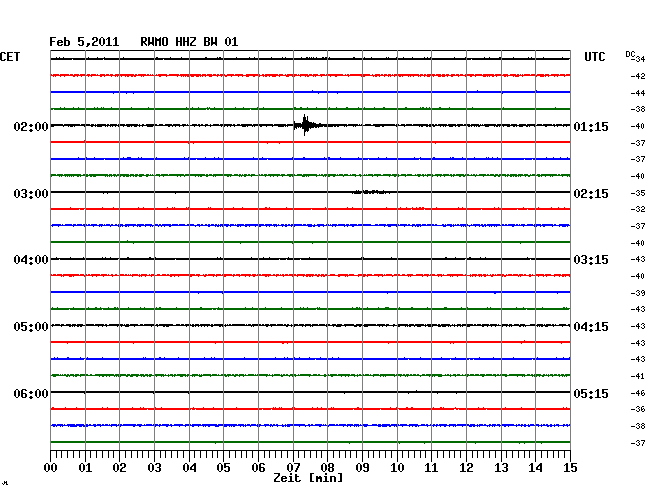Select minute tick label "13" on the axis
Image resolution: width=650 pixels, height=494 pixels.
501,468
